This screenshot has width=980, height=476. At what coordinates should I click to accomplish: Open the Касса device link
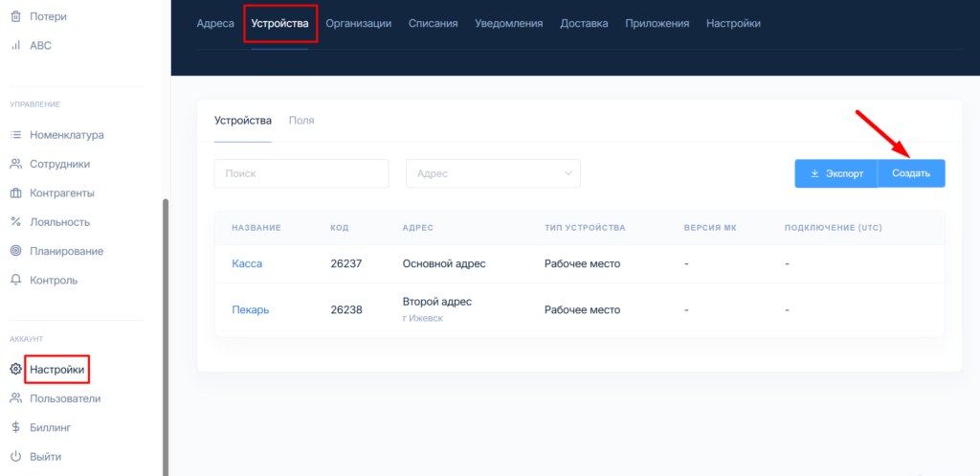[x=247, y=264]
